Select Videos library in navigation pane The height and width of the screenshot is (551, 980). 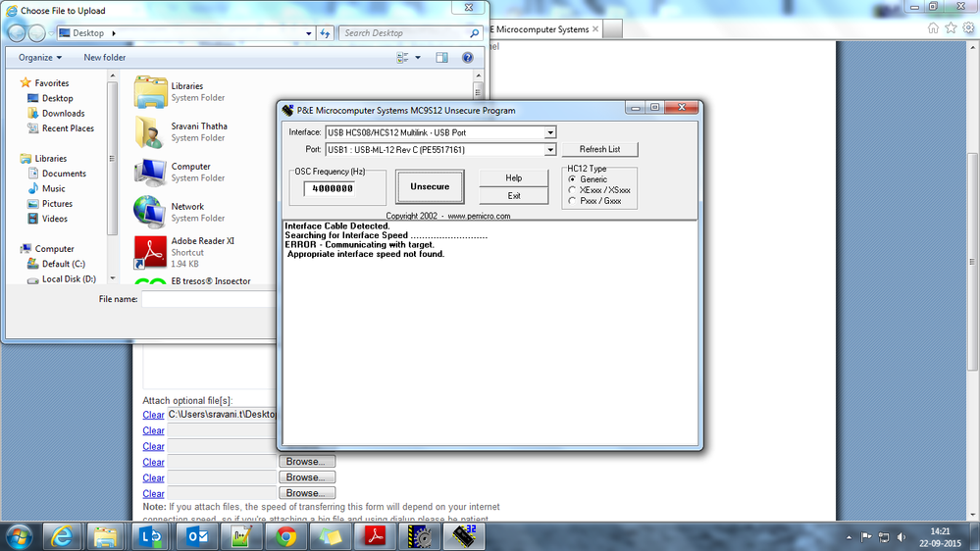coord(54,219)
